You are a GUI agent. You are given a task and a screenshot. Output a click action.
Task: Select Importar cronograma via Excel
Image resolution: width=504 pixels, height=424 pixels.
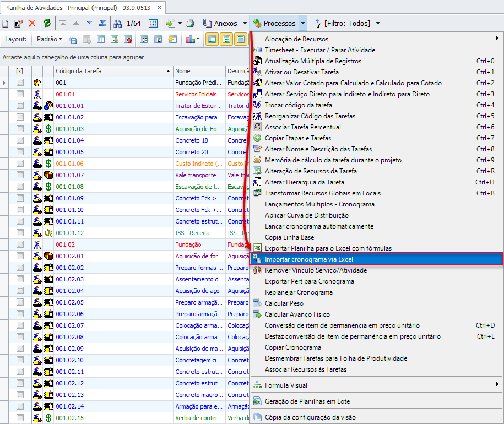[376, 259]
